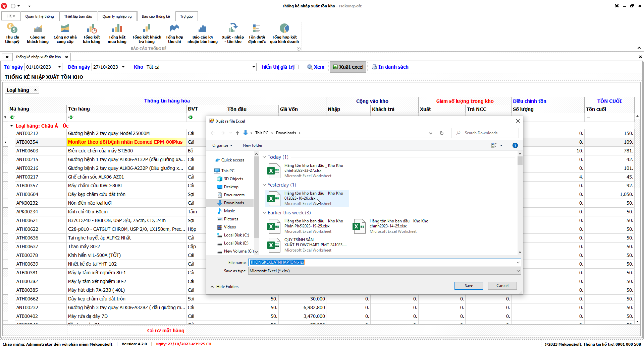Image resolution: width=644 pixels, height=348 pixels.
Task: Open Xuất - nhập - tồn kho report
Action: pos(233,33)
